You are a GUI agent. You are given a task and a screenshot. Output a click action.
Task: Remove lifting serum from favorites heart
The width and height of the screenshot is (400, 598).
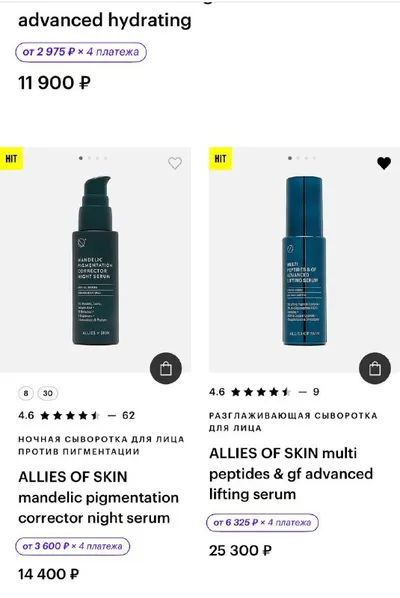point(384,163)
